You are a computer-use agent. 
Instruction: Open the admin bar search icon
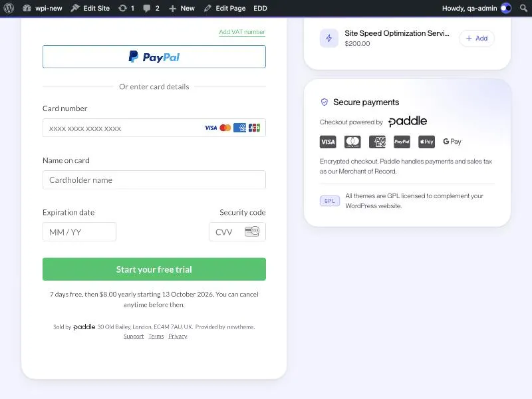(523, 8)
